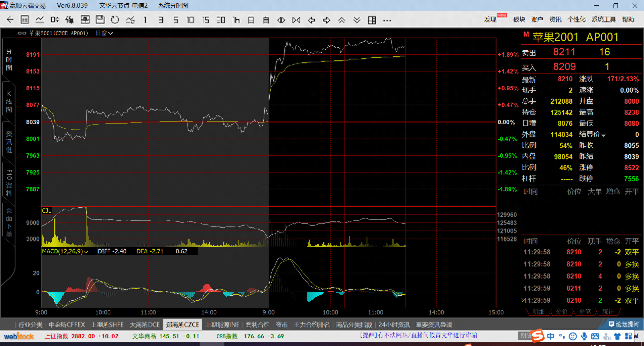Open the quote list table icon
The height and width of the screenshot is (346, 644).
(25, 20)
